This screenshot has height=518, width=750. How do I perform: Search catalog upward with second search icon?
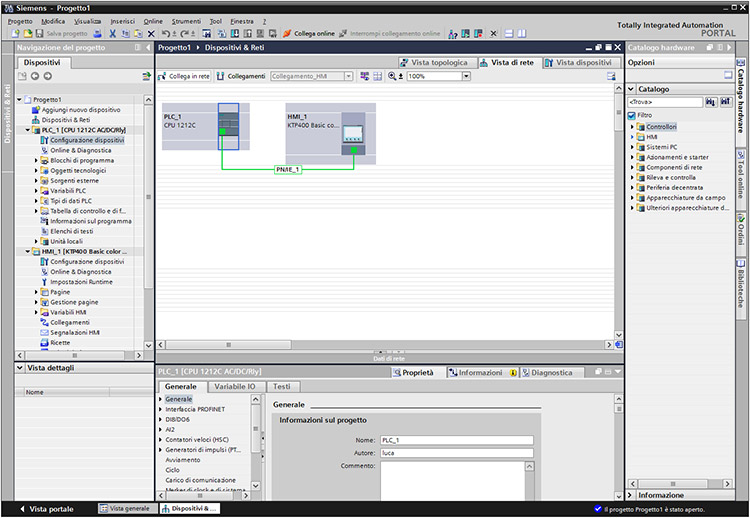[x=726, y=102]
